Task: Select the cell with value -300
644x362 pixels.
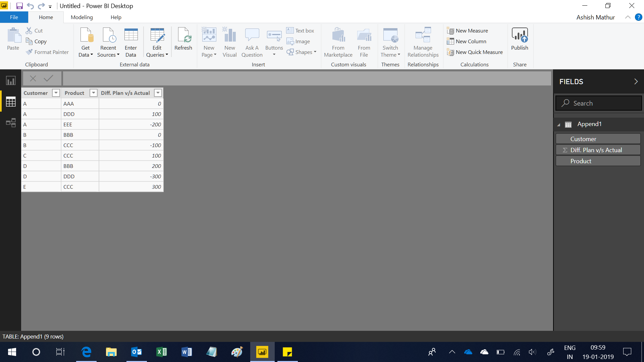Action: click(131, 176)
